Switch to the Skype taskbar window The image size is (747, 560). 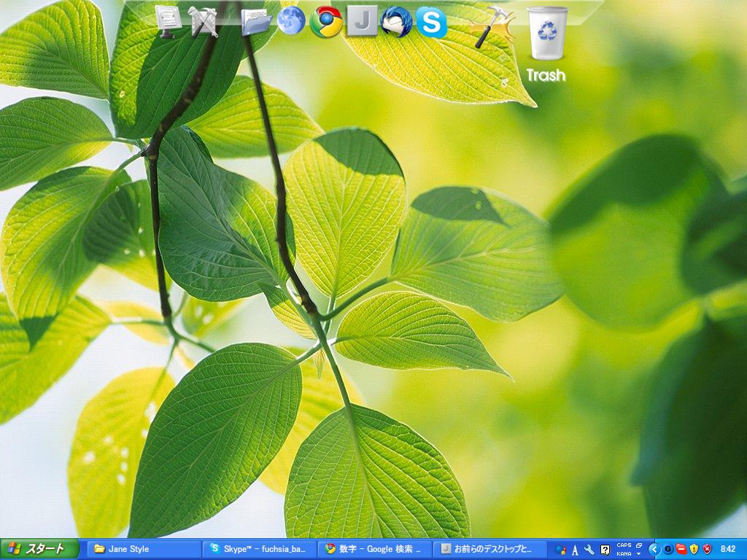click(x=260, y=549)
